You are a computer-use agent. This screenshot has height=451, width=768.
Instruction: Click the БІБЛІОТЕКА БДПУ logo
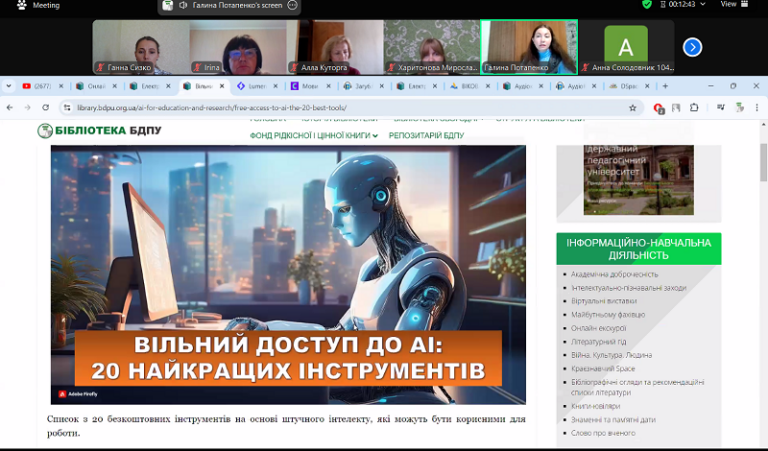99,130
